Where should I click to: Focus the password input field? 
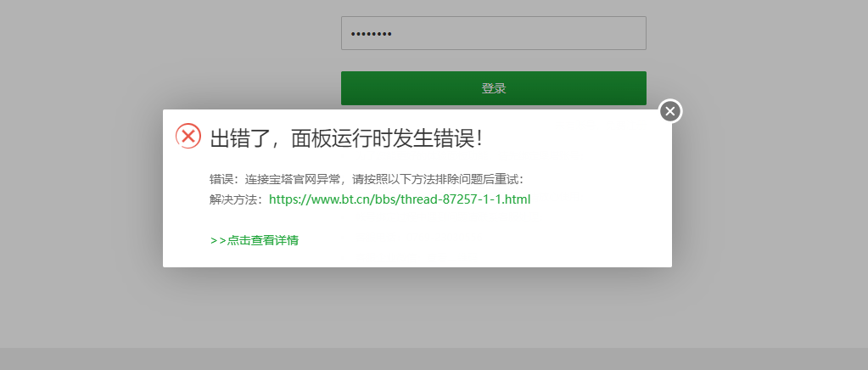coord(493,33)
